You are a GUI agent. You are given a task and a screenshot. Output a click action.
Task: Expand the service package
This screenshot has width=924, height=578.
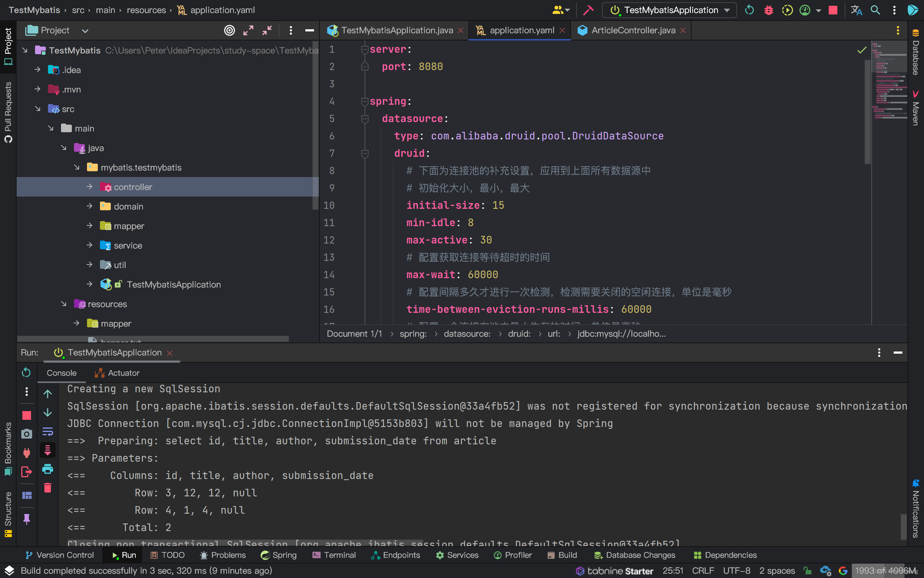coord(90,245)
